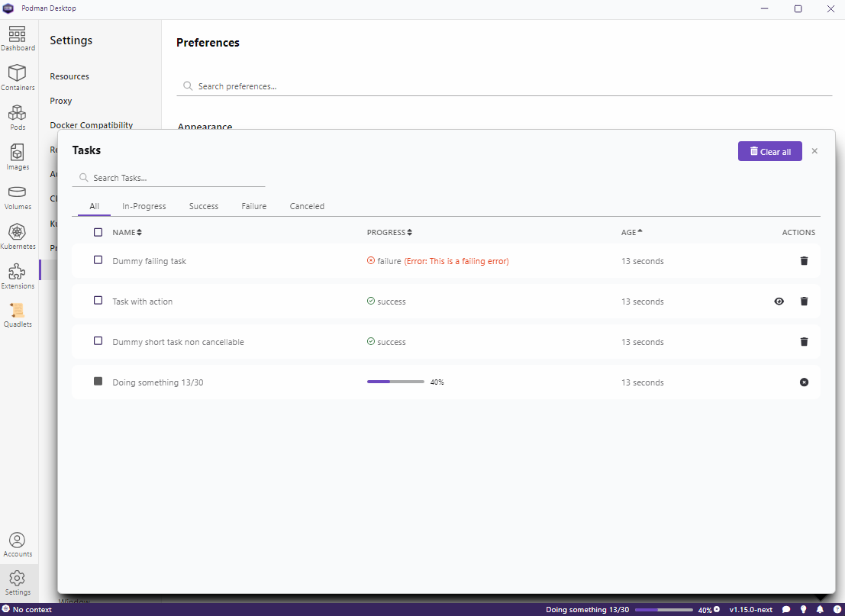
Task: Open Resources in Settings navigation
Action: point(69,76)
